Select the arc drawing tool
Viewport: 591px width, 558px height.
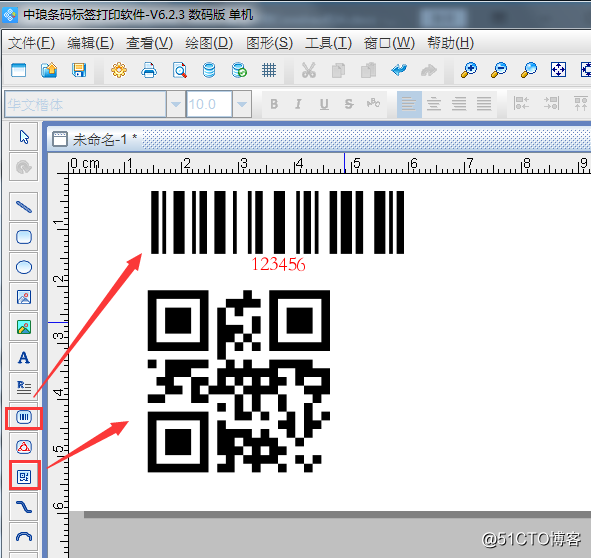(x=24, y=537)
